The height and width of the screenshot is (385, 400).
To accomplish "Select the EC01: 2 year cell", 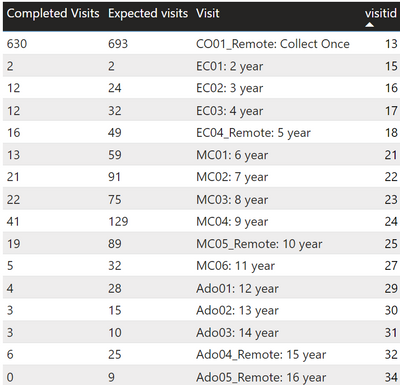I will click(x=229, y=66).
